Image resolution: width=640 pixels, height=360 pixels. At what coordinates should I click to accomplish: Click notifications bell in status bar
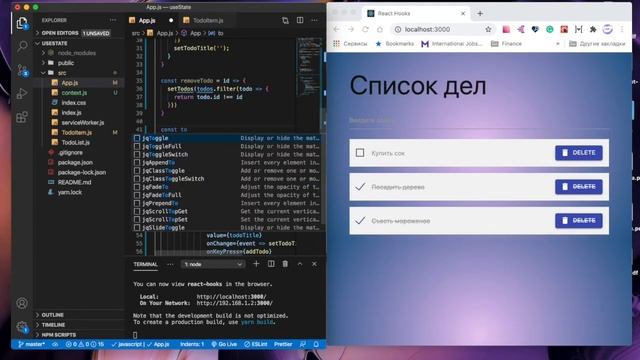(316, 344)
